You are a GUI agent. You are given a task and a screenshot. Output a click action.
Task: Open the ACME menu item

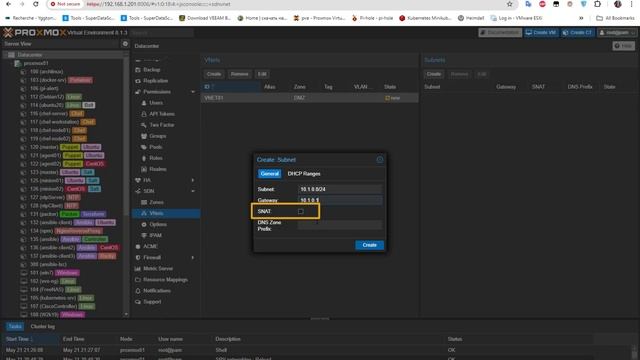(x=150, y=247)
